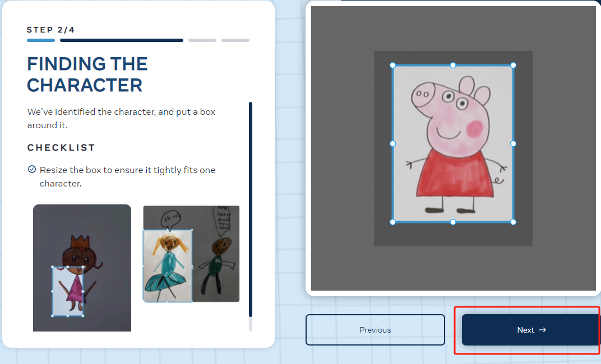601x364 pixels.
Task: Click the second step progress segment
Action: [x=122, y=40]
